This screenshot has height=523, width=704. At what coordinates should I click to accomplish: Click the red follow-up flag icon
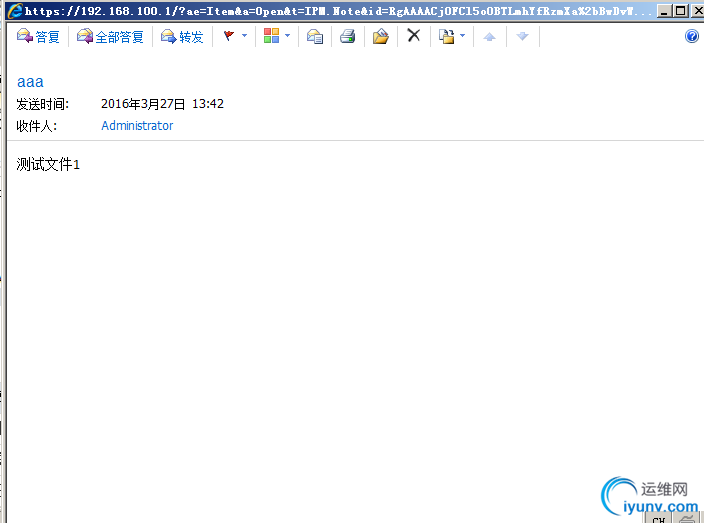229,35
